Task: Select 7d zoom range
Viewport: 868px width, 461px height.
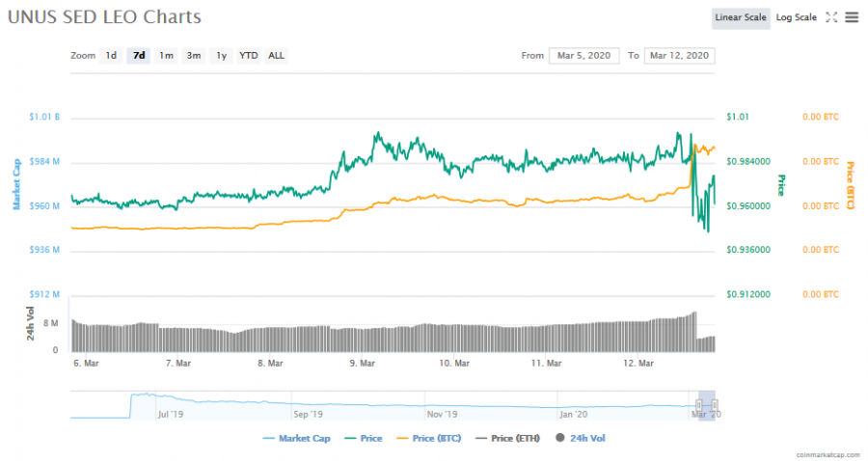Action: click(138, 55)
